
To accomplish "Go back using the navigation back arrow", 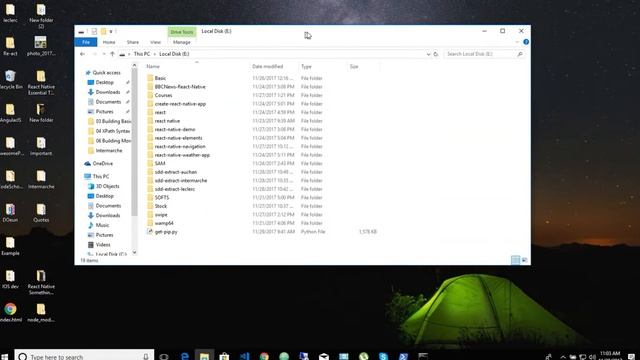I will pos(82,54).
